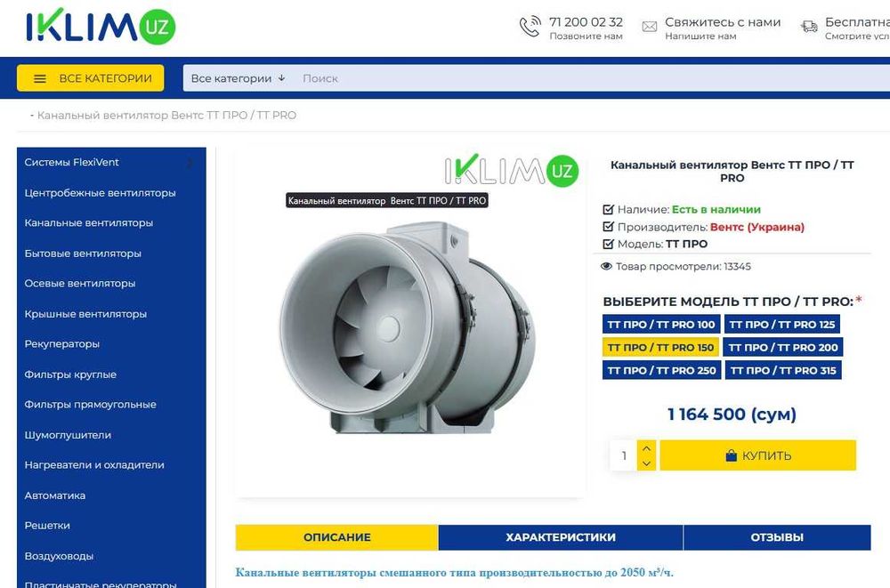Click the price 1 164 500 (сум)

732,415
